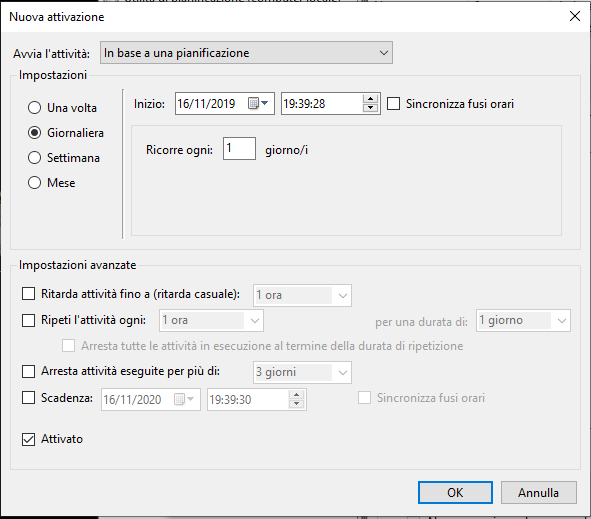Image resolution: width=591 pixels, height=519 pixels.
Task: Increase start time with up spinner arrow
Action: tap(371, 99)
